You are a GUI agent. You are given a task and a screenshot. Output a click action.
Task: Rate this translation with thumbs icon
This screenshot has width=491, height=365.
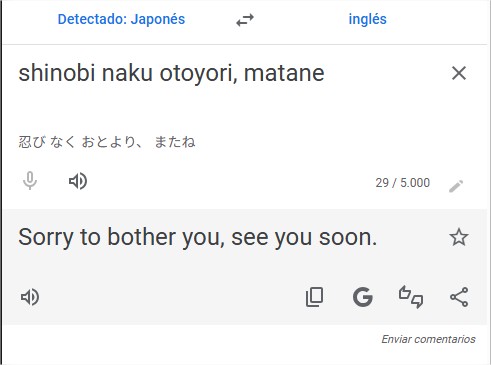(x=411, y=297)
